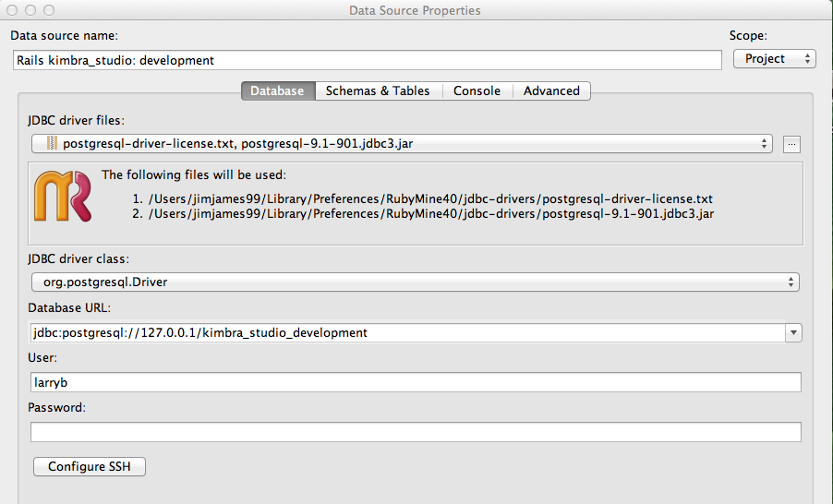The width and height of the screenshot is (833, 504).
Task: Open the JDBC driver files browse button
Action: tap(791, 144)
